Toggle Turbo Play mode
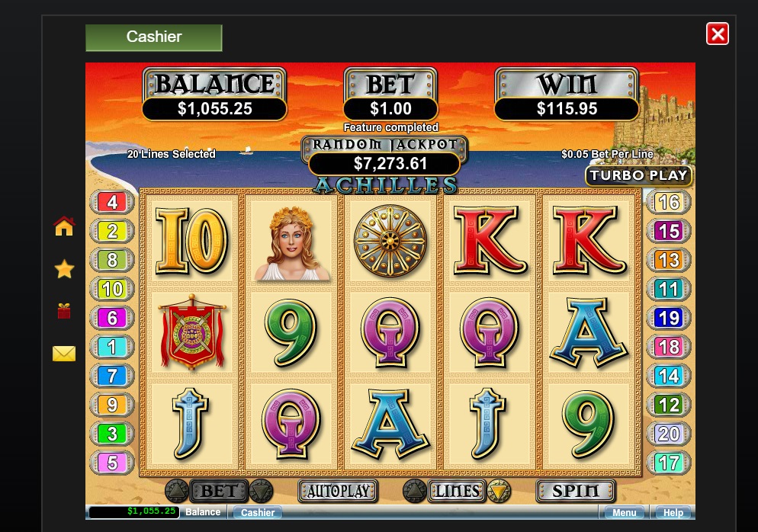 tap(638, 175)
